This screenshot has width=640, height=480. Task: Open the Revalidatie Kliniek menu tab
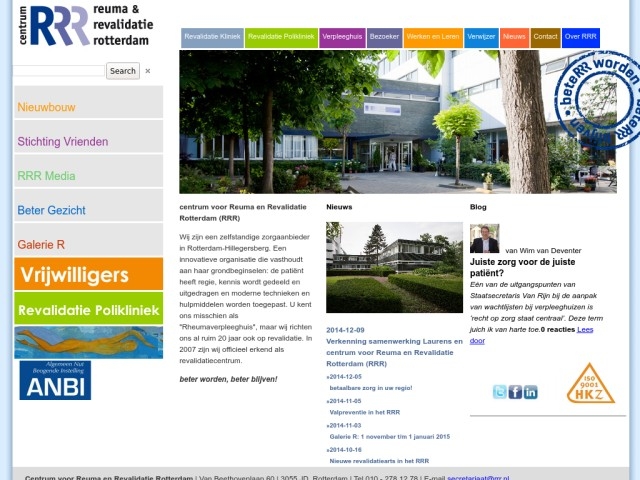pos(212,37)
